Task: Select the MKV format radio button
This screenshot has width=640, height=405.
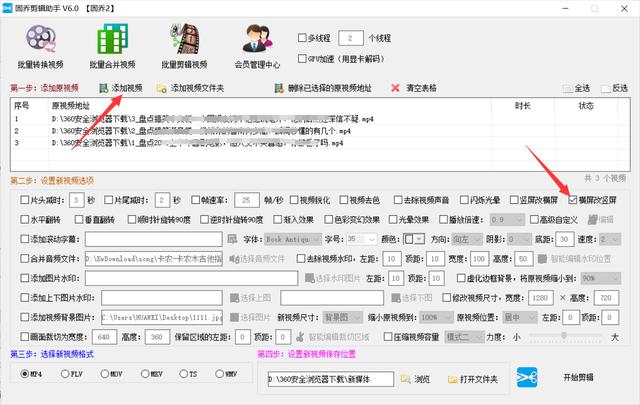Action: click(144, 374)
